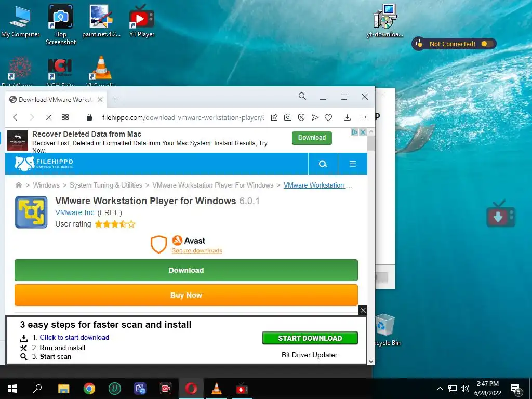Open FileHippo site search

tap(323, 164)
